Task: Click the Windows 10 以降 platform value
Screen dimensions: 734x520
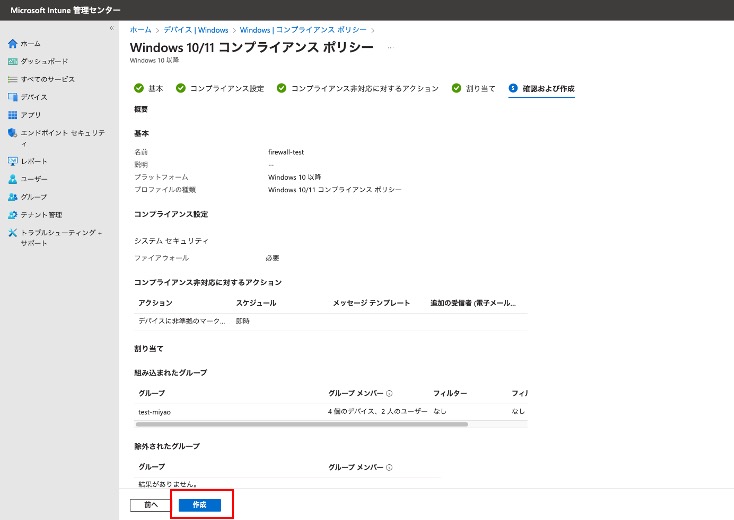Action: [294, 177]
